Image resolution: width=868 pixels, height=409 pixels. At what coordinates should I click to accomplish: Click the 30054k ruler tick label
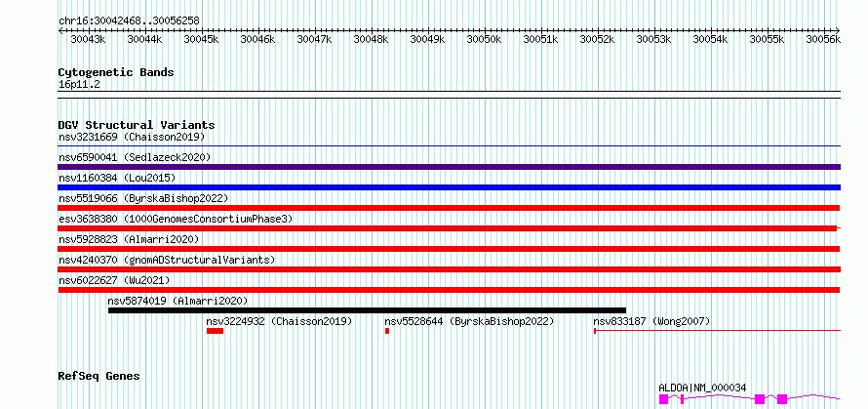(x=710, y=39)
